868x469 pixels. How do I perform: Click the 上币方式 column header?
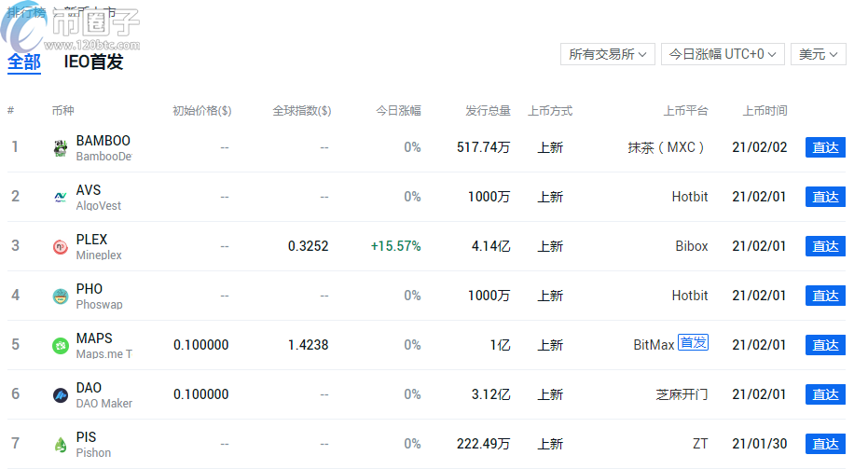click(550, 111)
